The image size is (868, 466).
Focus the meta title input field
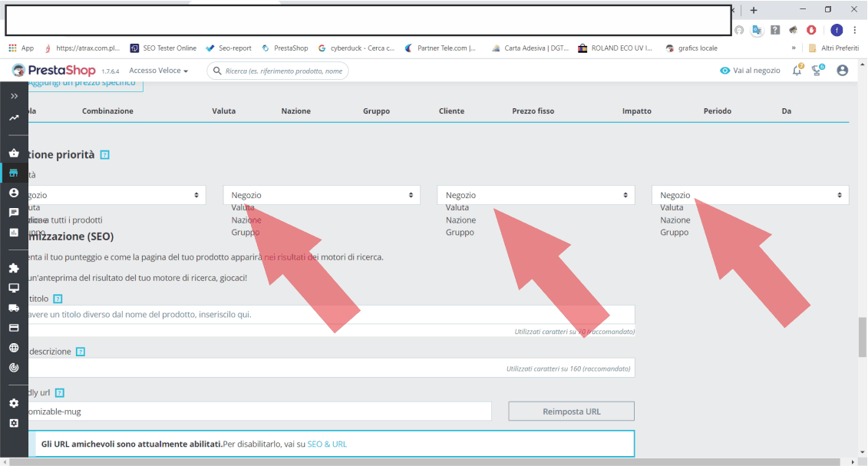coord(331,314)
